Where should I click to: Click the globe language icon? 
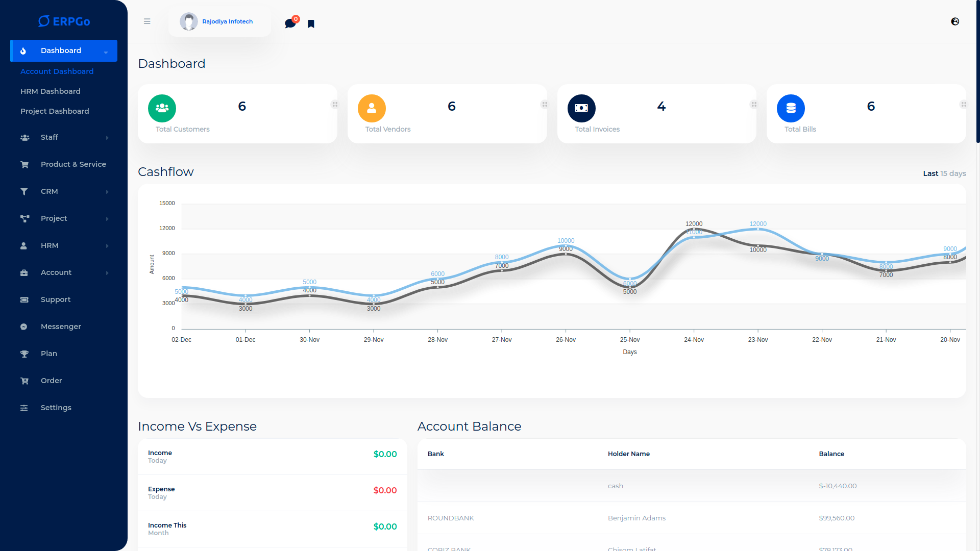pyautogui.click(x=955, y=21)
